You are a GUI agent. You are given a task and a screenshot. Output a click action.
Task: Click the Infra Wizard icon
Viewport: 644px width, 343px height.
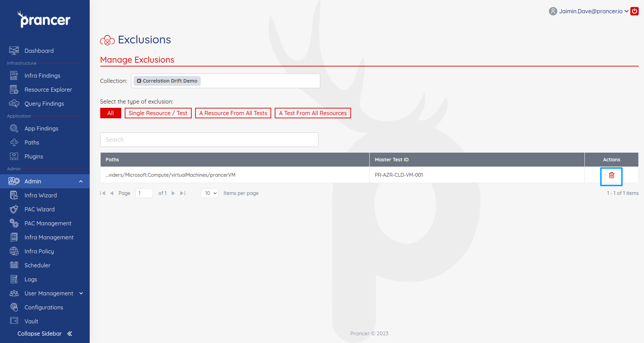point(14,195)
